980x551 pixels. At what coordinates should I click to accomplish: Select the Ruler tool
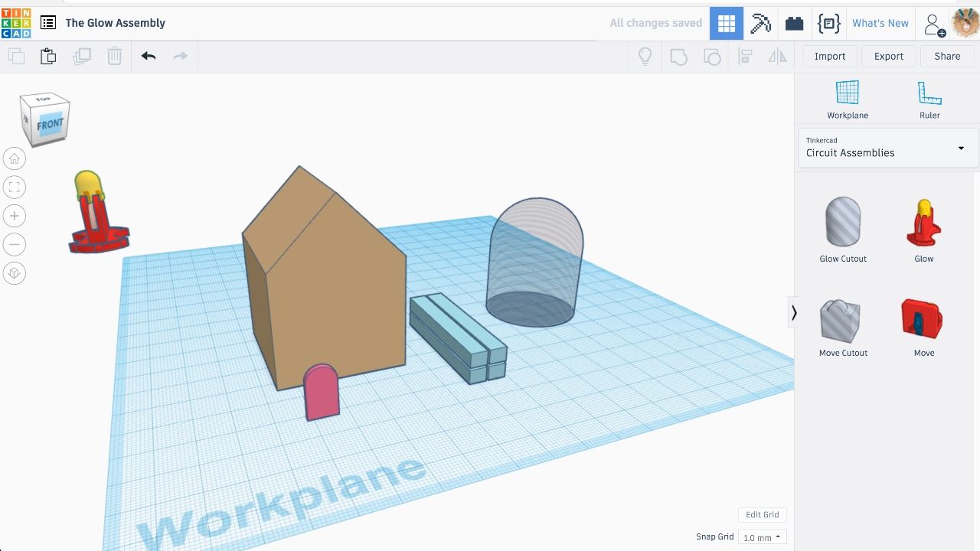tap(929, 99)
